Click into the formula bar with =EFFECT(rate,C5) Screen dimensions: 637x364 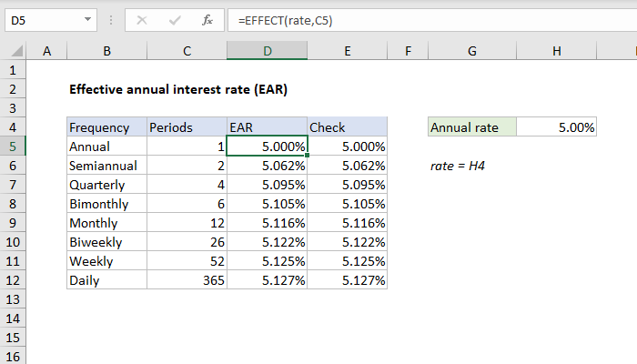tap(432, 20)
